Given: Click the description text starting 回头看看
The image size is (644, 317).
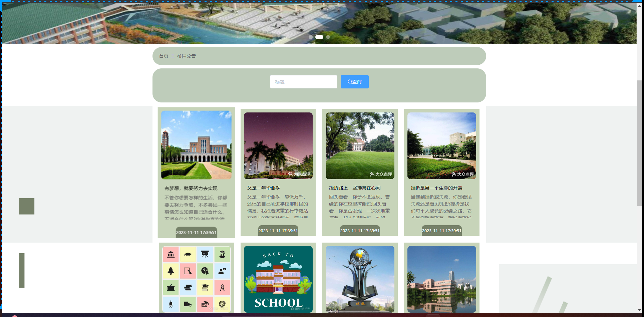Looking at the screenshot, I should click(x=360, y=207).
